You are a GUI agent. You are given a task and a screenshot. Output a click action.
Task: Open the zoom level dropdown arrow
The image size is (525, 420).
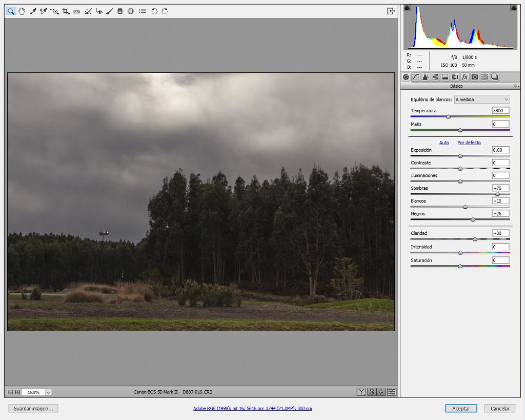pos(49,392)
